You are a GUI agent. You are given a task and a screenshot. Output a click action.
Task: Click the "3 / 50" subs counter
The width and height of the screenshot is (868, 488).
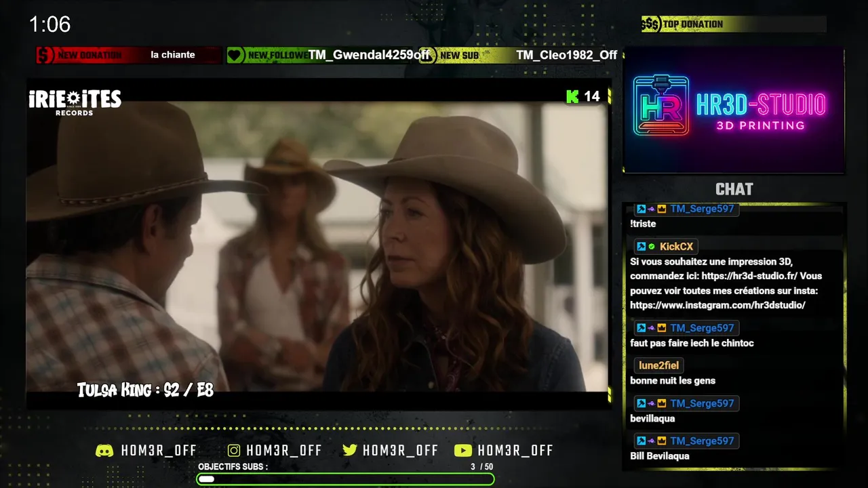click(x=482, y=467)
